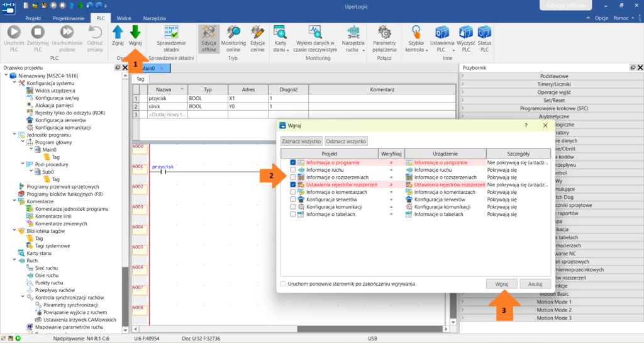This screenshot has width=644, height=343.
Task: Open the Projektowanie ribbon tab
Action: [x=69, y=18]
